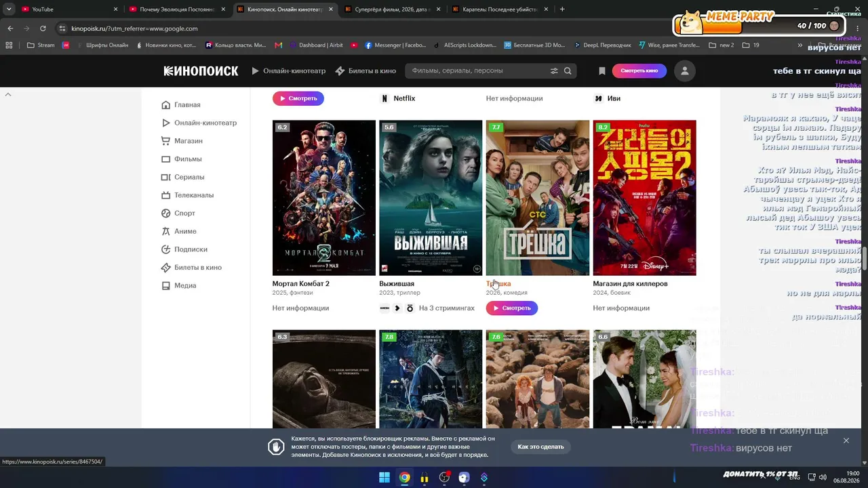Click the Сериалы icon in sidebar
Viewport: 868px width, 488px height.
[165, 177]
